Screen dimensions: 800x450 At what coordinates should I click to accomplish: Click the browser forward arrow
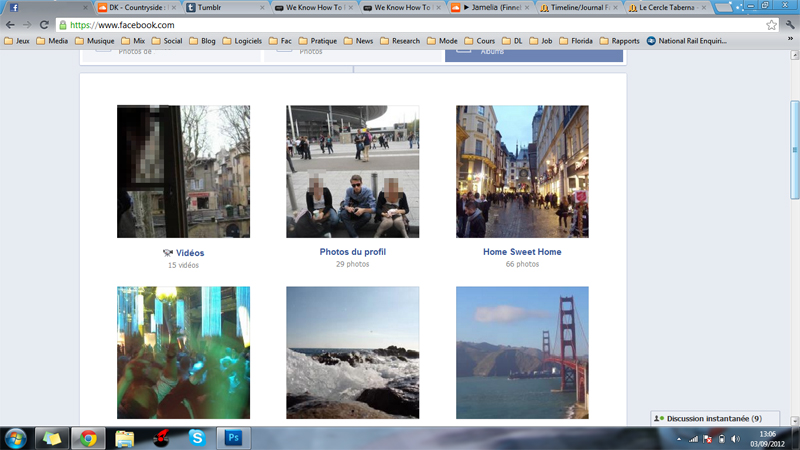point(27,24)
